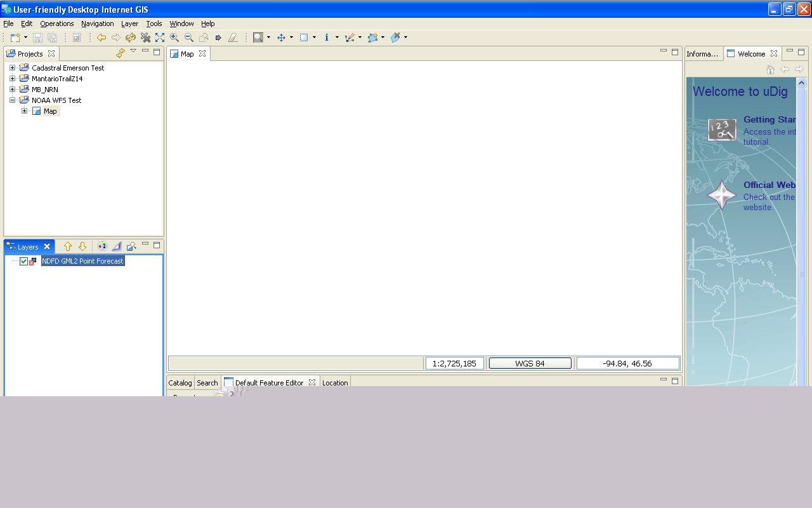Screen dimensions: 812x508
Task: Select the Zoom tool in the toolbar
Action: [258, 37]
